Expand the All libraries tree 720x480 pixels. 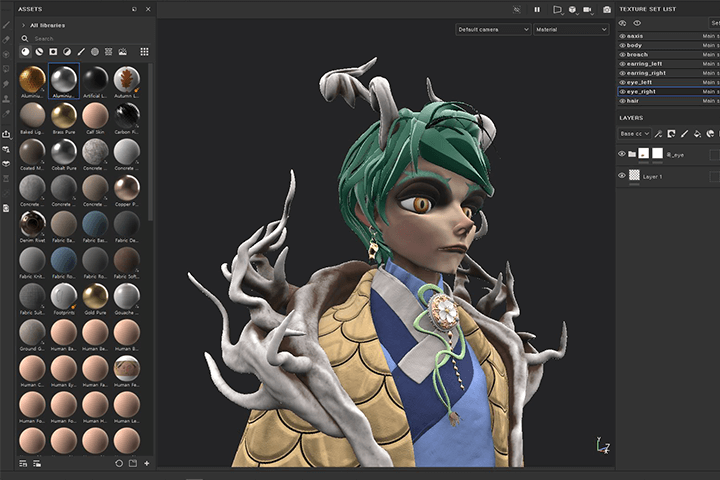coord(23,25)
